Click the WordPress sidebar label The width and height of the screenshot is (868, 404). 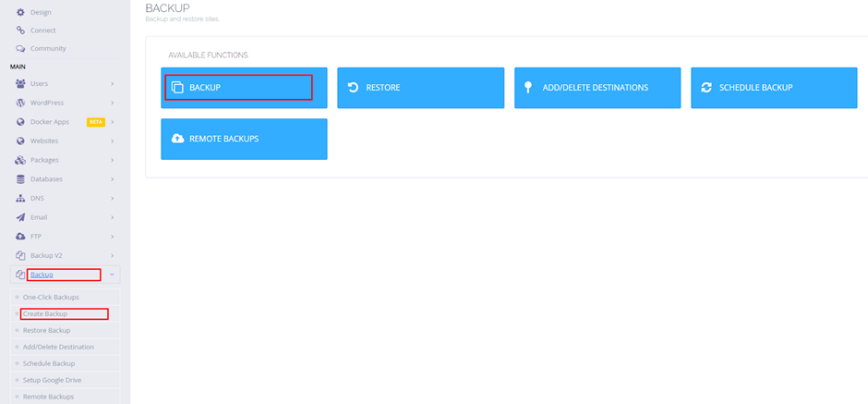pos(47,103)
